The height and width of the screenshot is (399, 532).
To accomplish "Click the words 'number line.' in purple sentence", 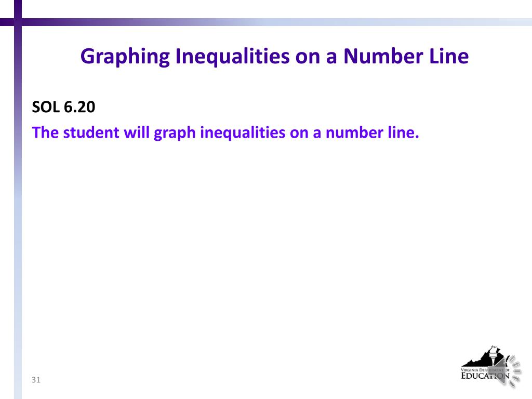I will pos(372,132).
